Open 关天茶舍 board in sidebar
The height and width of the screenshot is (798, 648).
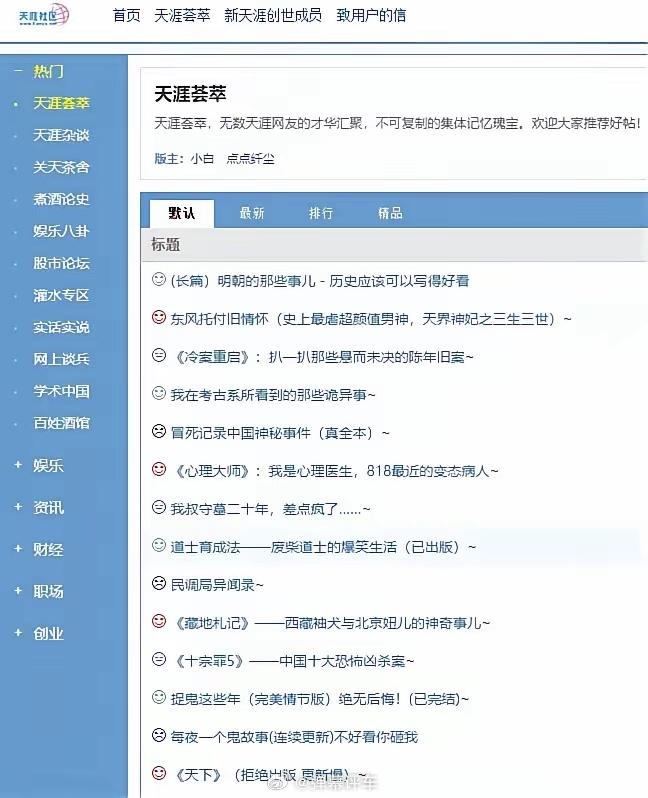[62, 167]
